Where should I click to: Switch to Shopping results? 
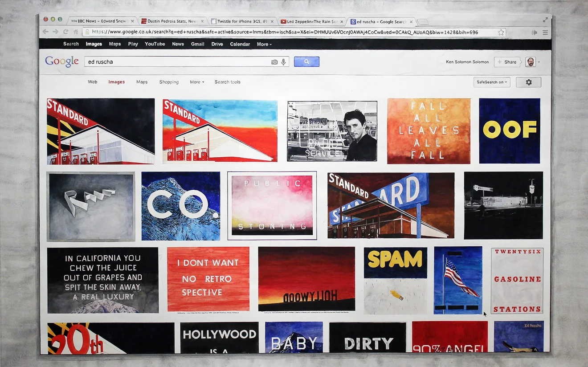pyautogui.click(x=169, y=82)
